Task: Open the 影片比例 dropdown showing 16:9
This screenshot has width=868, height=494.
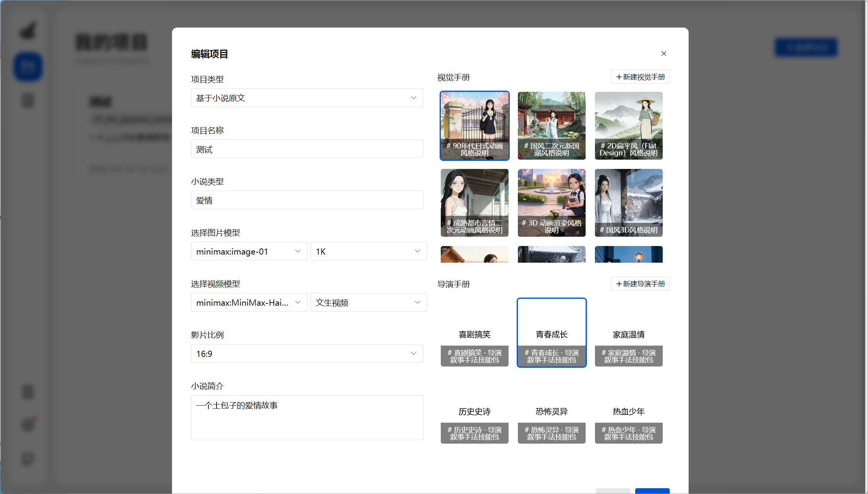Action: (x=307, y=353)
